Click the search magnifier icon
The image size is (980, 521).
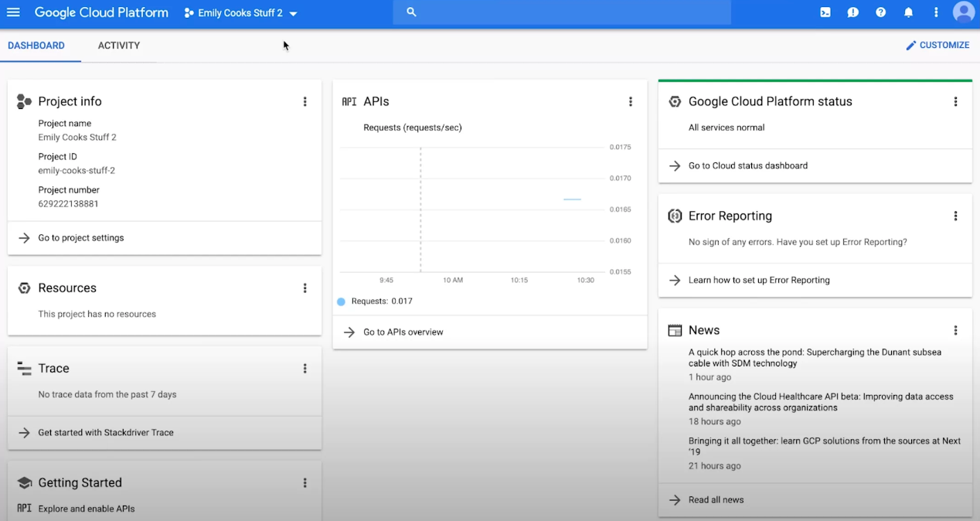(412, 12)
